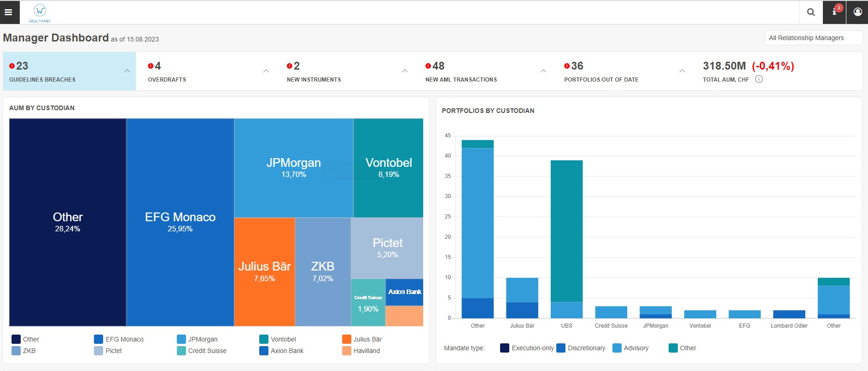Toggle EFG Monaco in the AUM legend

click(x=119, y=339)
